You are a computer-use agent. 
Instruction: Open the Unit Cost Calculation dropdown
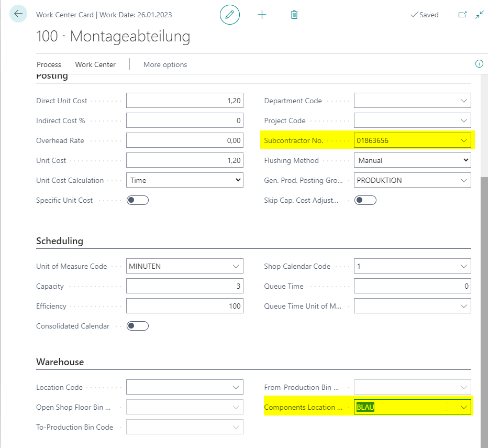(185, 180)
